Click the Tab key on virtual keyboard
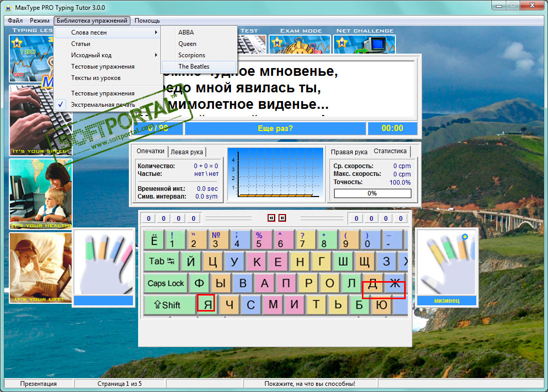Screen dimensions: 548x392 (162, 261)
